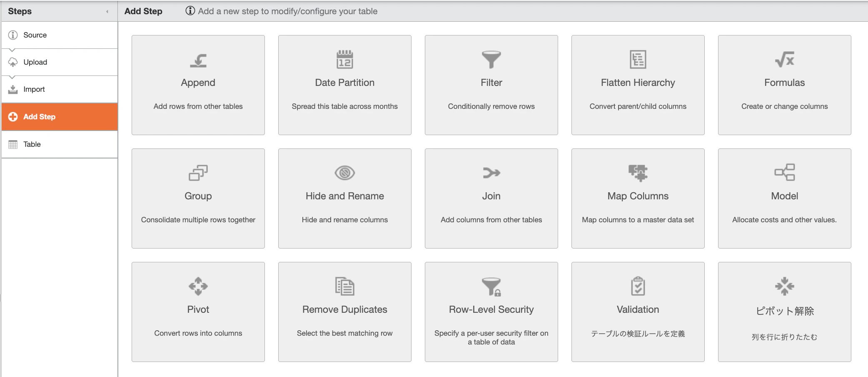Click the Formulas square root icon
Viewport: 868px width, 377px height.
click(785, 60)
